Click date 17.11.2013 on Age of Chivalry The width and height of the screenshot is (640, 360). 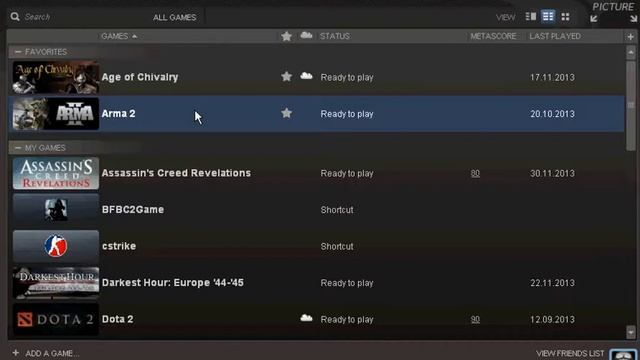(x=552, y=78)
